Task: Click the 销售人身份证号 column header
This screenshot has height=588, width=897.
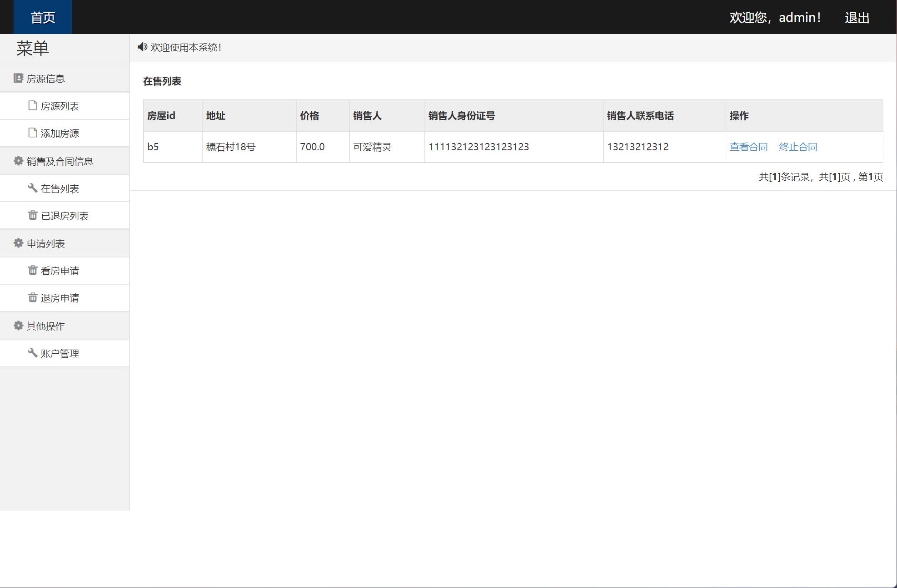Action: point(461,116)
